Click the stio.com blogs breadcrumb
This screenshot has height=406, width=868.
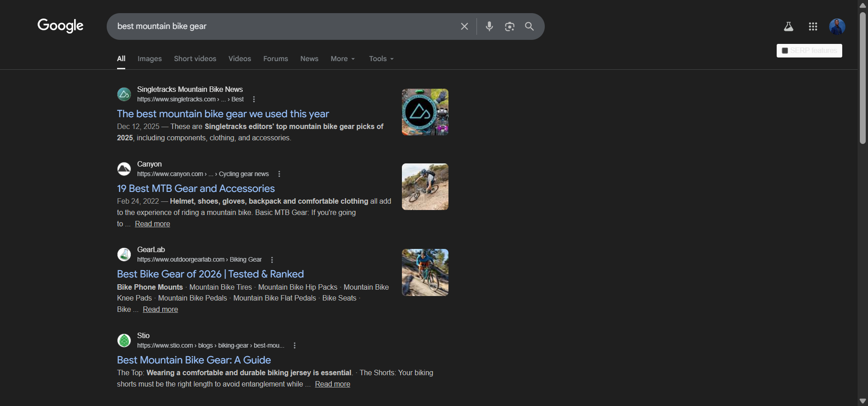(211, 345)
